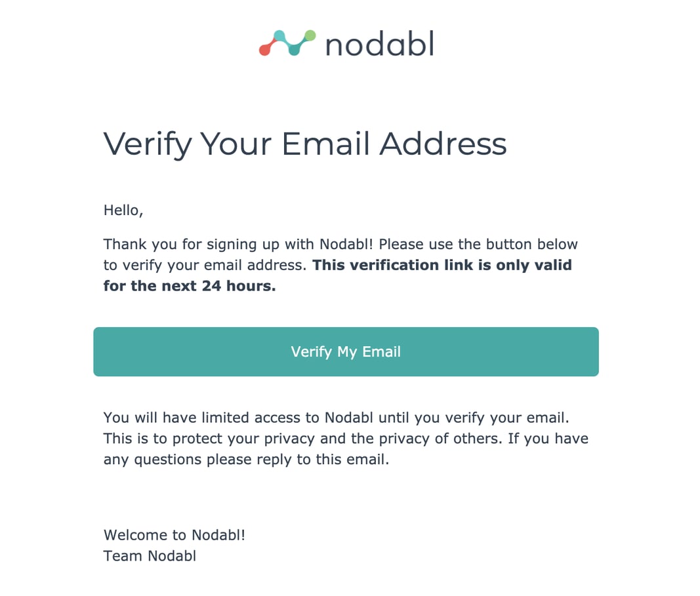Click the Hello greeting line

click(x=123, y=210)
